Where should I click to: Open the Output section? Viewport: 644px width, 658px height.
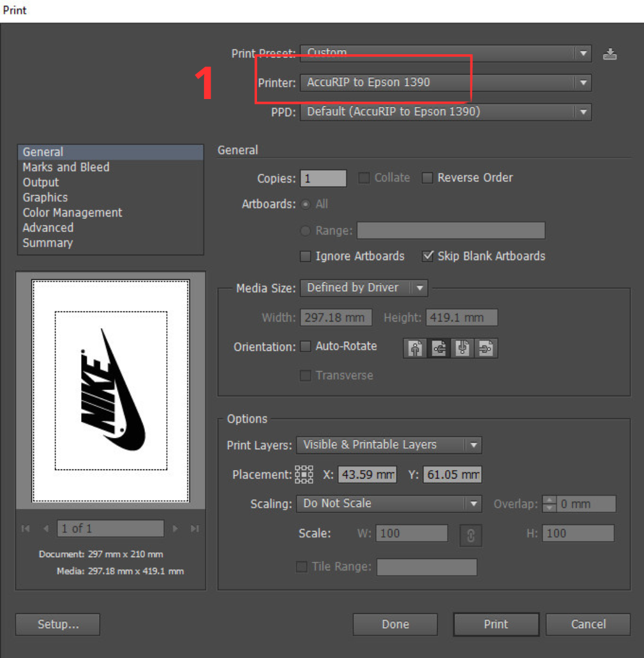click(111, 182)
